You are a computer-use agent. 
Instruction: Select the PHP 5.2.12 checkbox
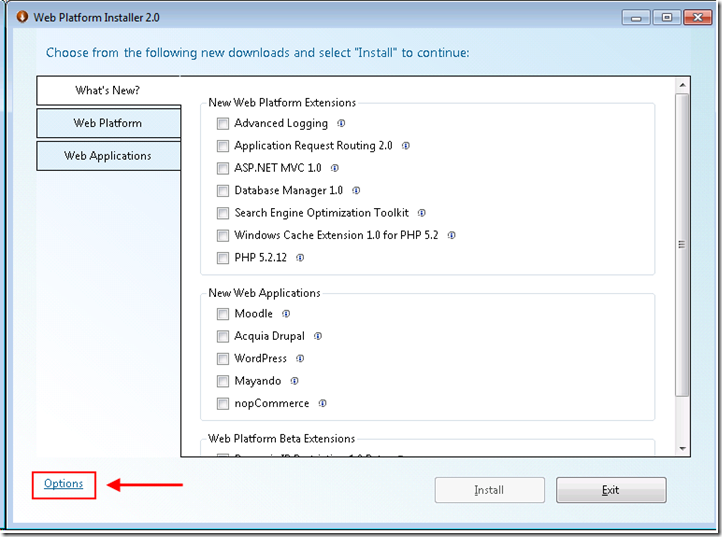click(x=223, y=258)
